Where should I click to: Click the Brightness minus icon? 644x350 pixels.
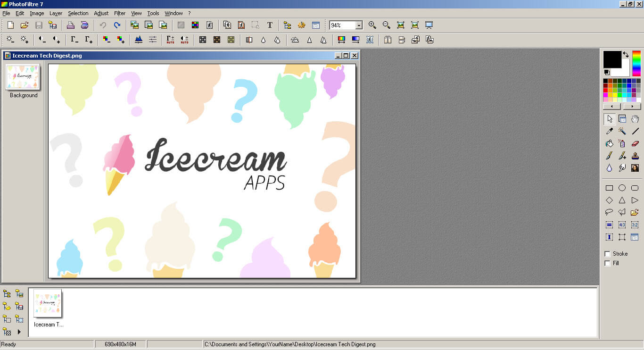[10, 40]
